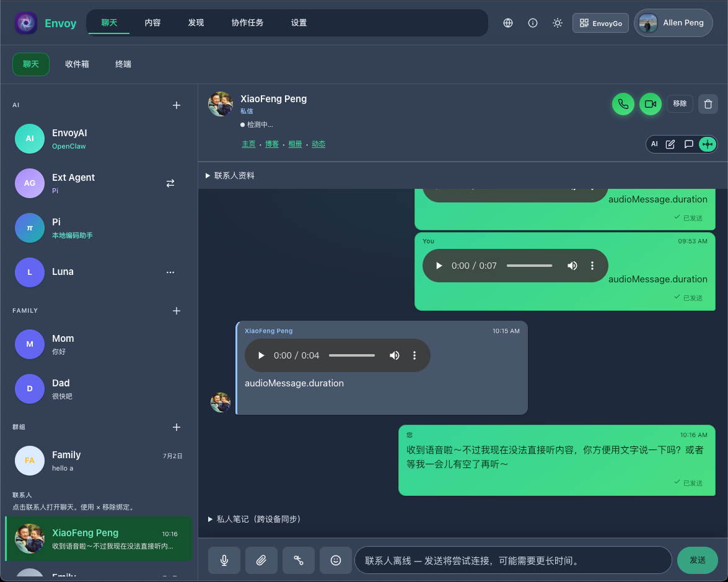The height and width of the screenshot is (582, 728).
Task: Click the edit pencil icon
Action: point(670,144)
